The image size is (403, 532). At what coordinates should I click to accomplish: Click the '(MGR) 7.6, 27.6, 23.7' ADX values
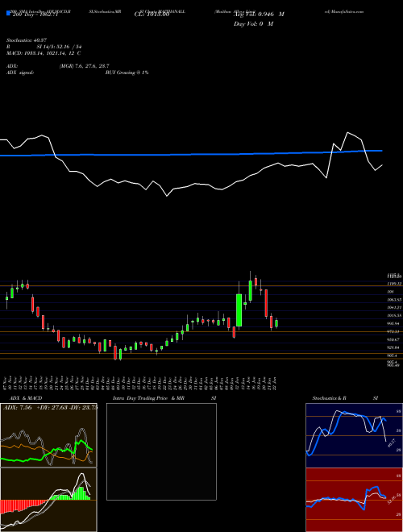(84, 66)
